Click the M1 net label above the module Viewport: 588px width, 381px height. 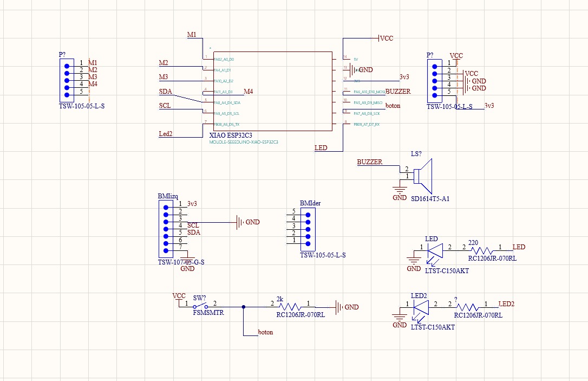point(191,34)
